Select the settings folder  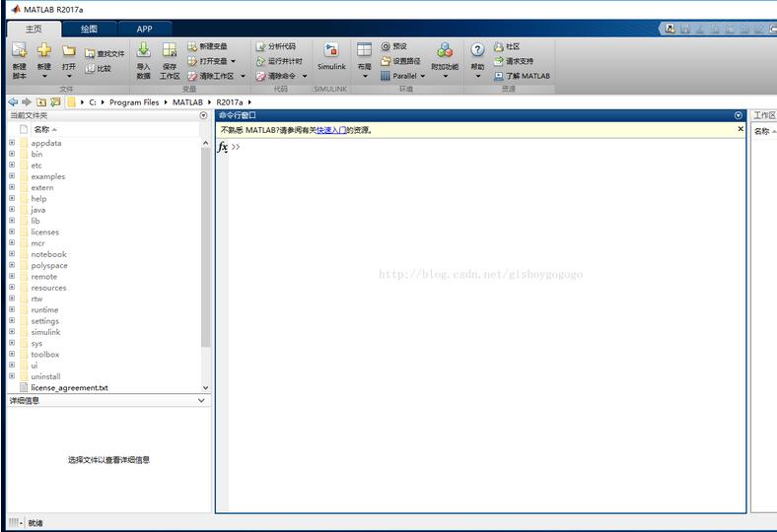pyautogui.click(x=44, y=321)
